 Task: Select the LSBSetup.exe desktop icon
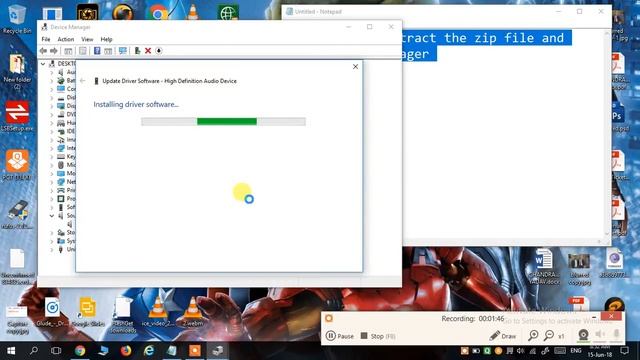click(17, 116)
